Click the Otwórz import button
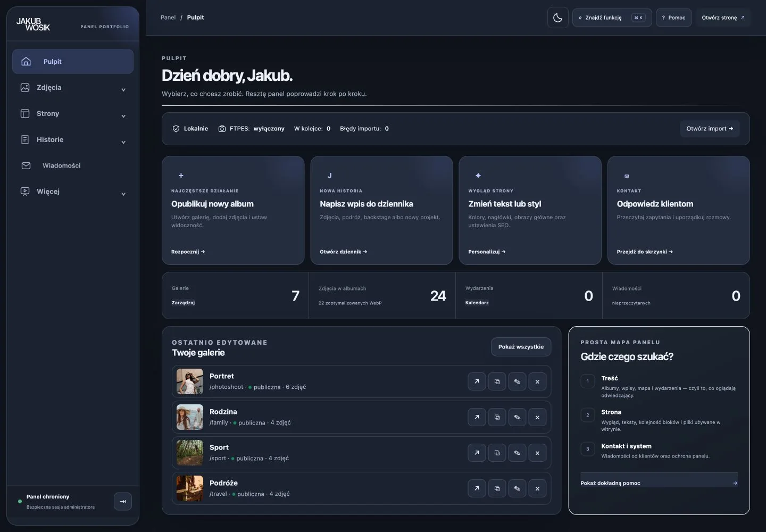766x532 pixels. tap(710, 129)
